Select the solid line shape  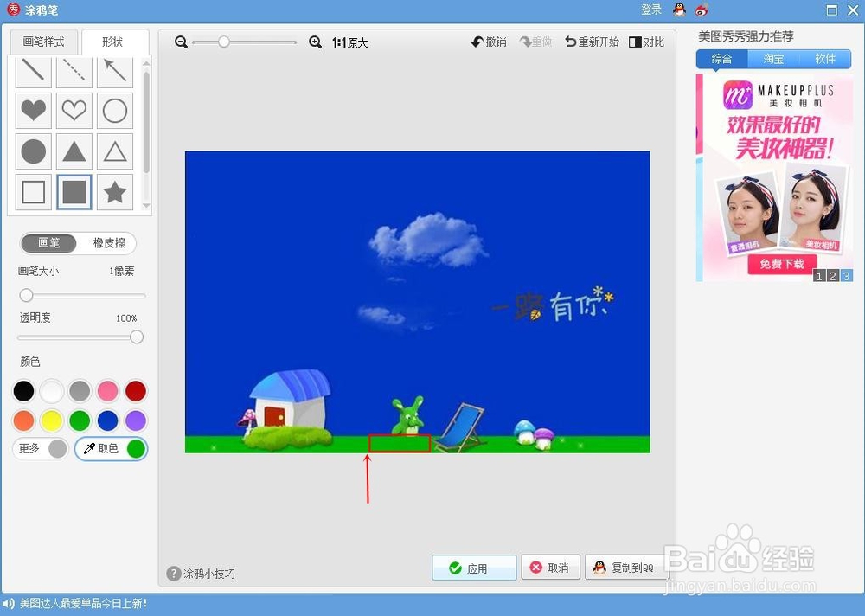point(34,72)
